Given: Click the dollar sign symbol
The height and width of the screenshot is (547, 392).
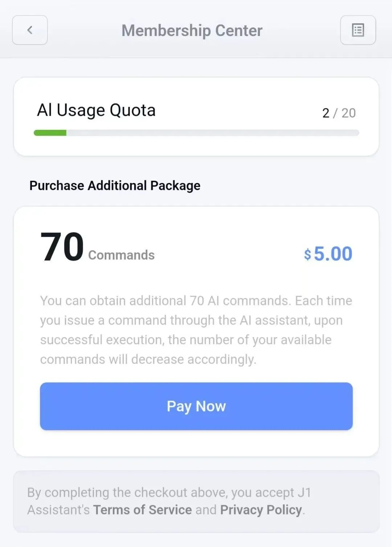Looking at the screenshot, I should coord(307,254).
